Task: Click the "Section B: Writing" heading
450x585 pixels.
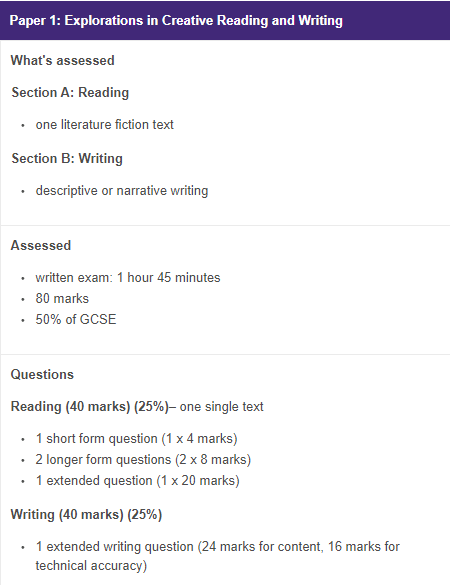Action: 67,159
